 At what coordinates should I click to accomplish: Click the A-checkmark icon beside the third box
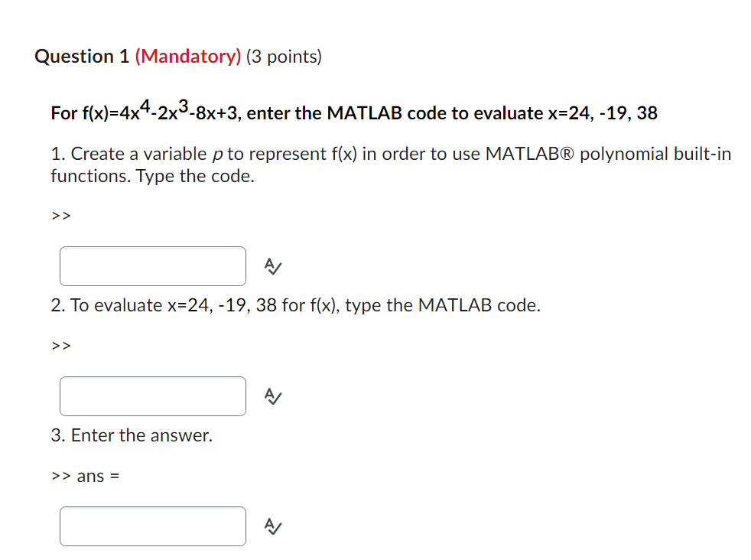272,526
